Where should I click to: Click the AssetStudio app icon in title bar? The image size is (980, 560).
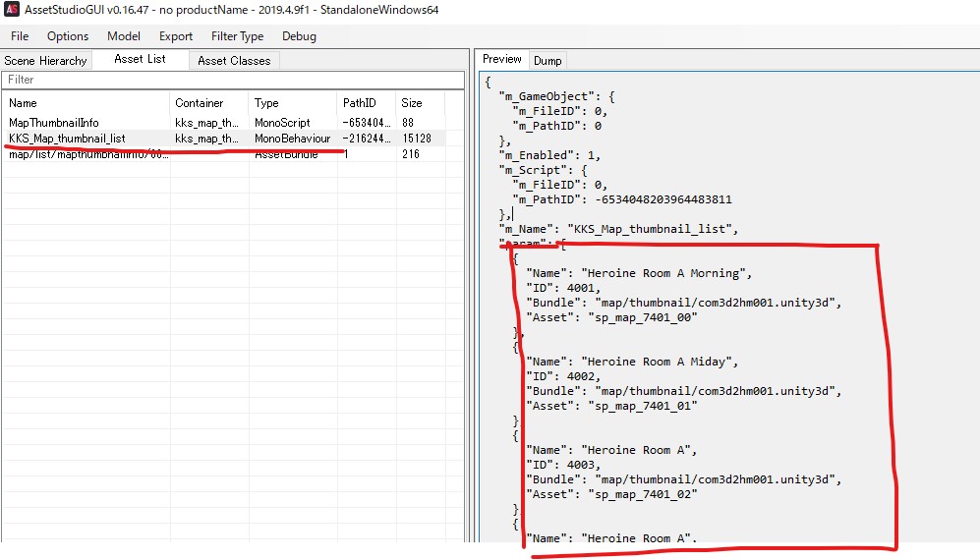[x=13, y=10]
